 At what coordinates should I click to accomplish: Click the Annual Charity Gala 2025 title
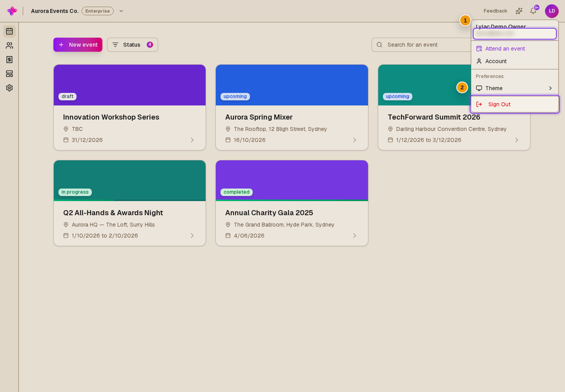click(x=269, y=213)
